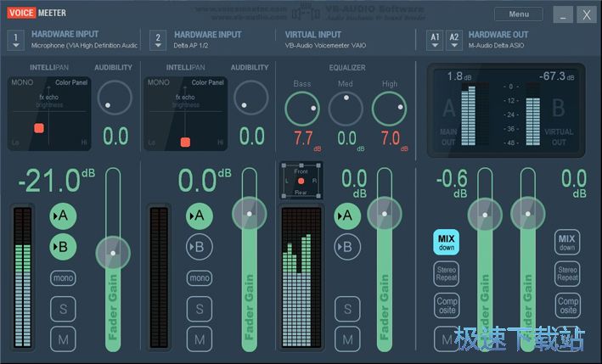
Task: Enable mono on first hardware input
Action: click(x=63, y=277)
